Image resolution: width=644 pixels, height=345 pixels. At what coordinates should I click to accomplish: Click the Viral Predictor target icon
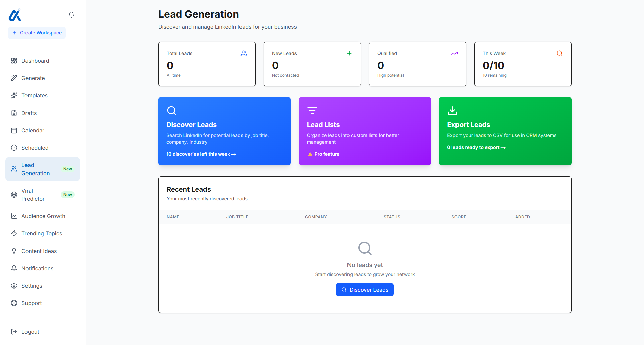[14, 195]
